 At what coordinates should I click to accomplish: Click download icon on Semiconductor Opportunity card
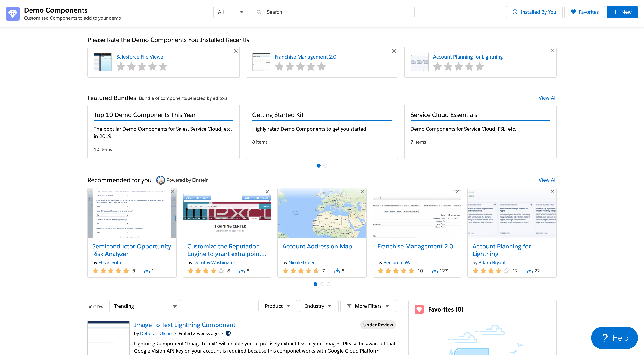147,271
